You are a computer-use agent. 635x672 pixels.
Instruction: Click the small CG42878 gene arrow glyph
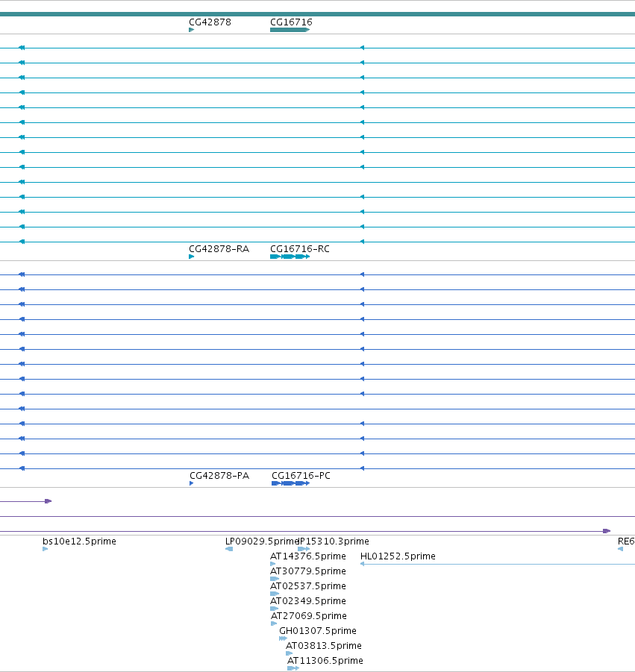point(192,30)
